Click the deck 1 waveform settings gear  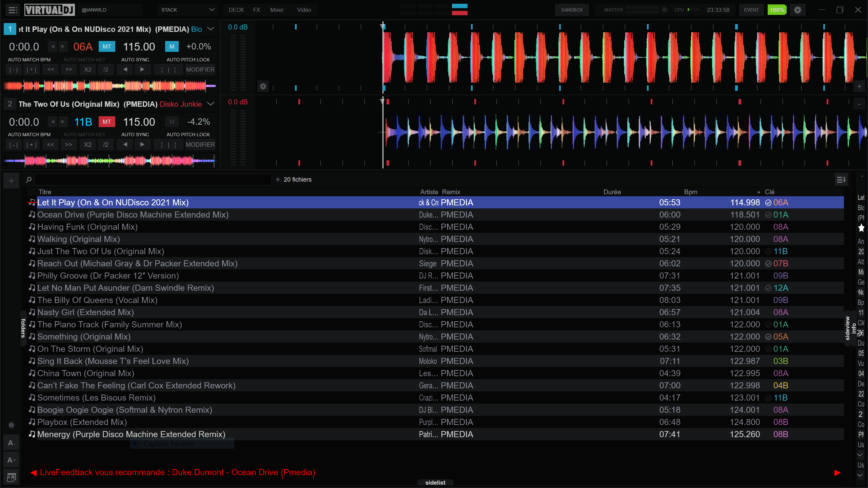click(263, 87)
